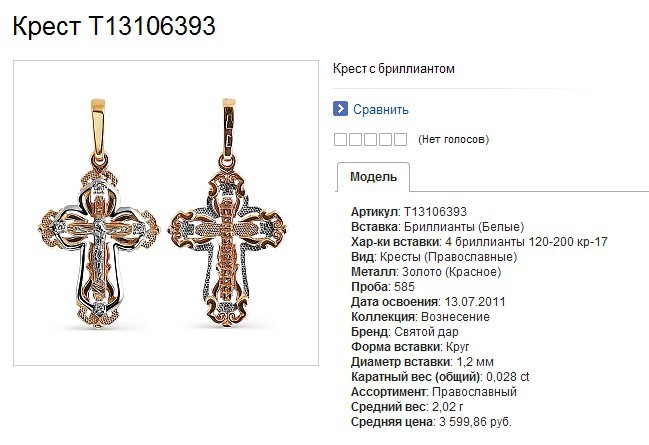
Task: Rate with the fifth star box
Action: pos(400,140)
